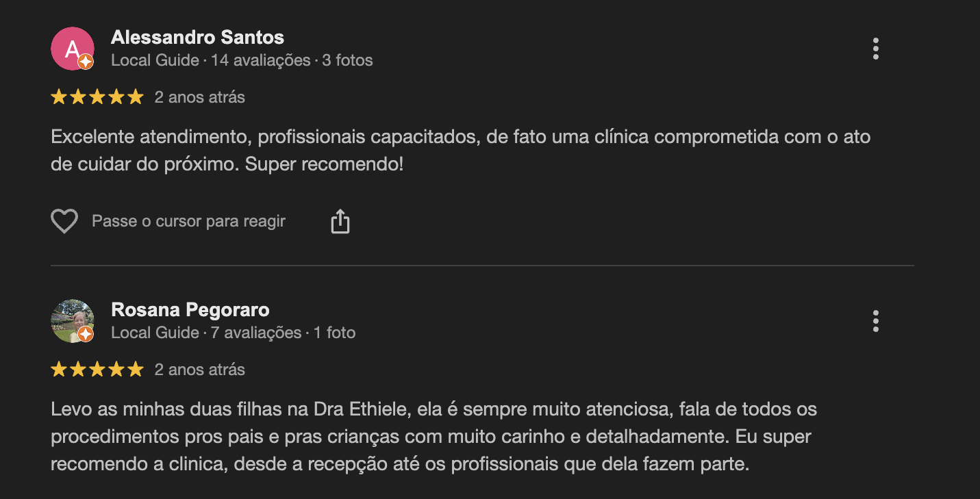Click Alessandro's '14 avaliações' count
This screenshot has height=499, width=980.
coord(260,60)
